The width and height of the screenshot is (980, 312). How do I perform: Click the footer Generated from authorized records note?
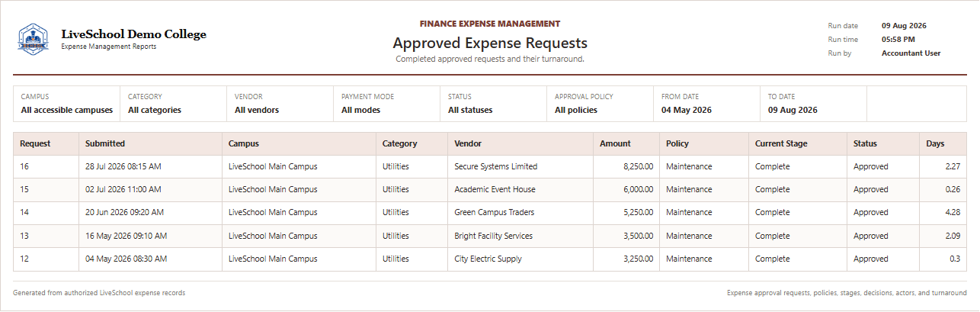(x=99, y=293)
